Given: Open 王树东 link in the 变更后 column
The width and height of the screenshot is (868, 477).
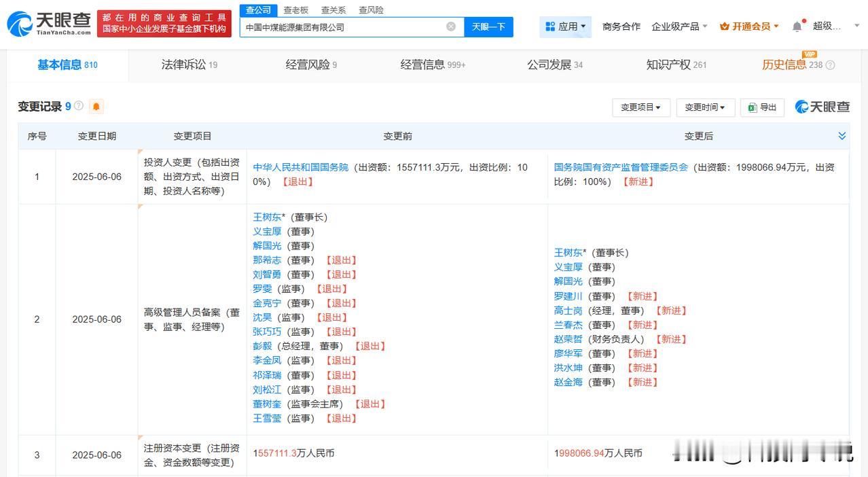Looking at the screenshot, I should pos(568,253).
